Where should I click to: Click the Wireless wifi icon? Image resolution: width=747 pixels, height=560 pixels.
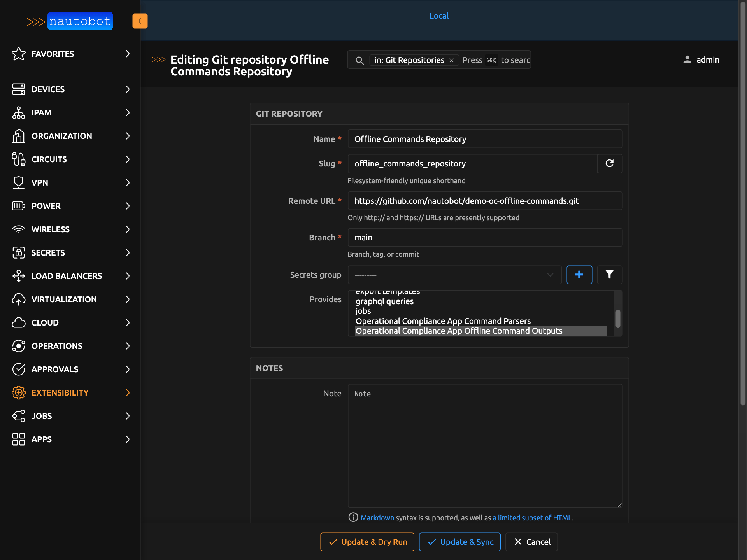pos(19,229)
